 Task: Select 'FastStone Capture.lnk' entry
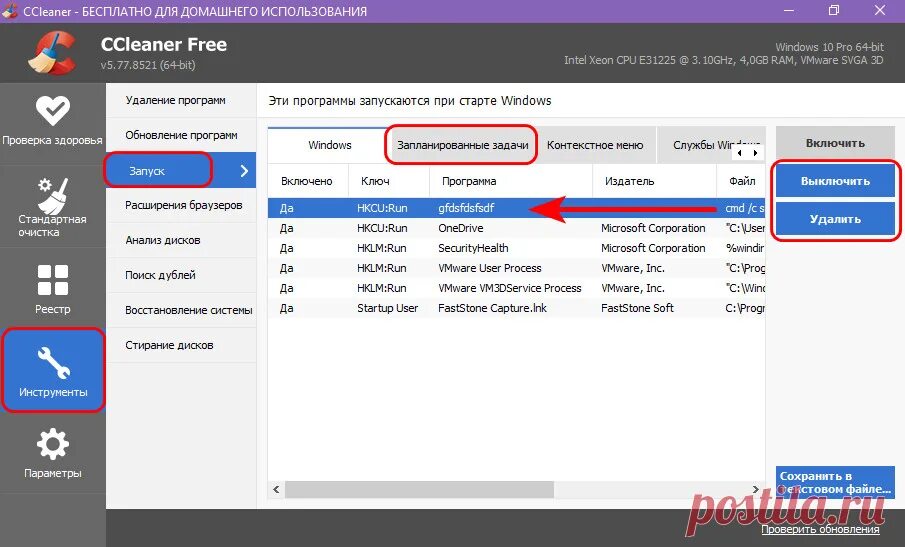517,308
